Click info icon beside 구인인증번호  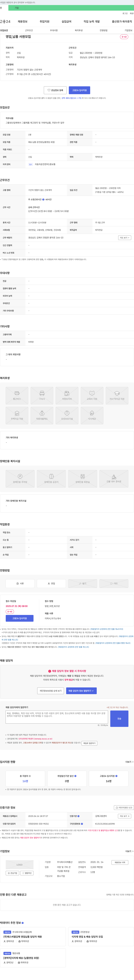pyautogui.click(x=82, y=824)
